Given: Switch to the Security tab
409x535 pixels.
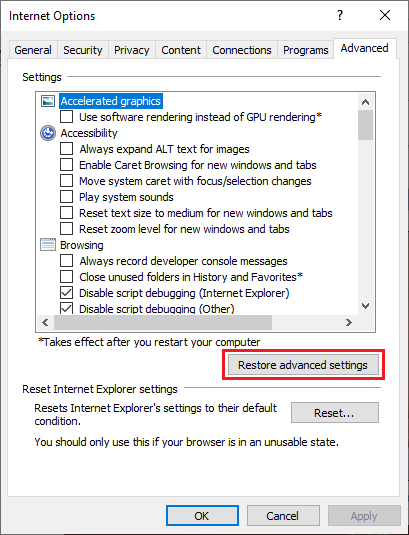Looking at the screenshot, I should (83, 50).
